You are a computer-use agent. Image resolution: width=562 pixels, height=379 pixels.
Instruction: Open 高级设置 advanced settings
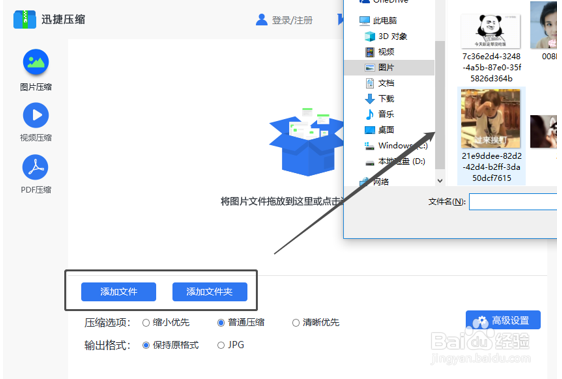click(x=503, y=320)
